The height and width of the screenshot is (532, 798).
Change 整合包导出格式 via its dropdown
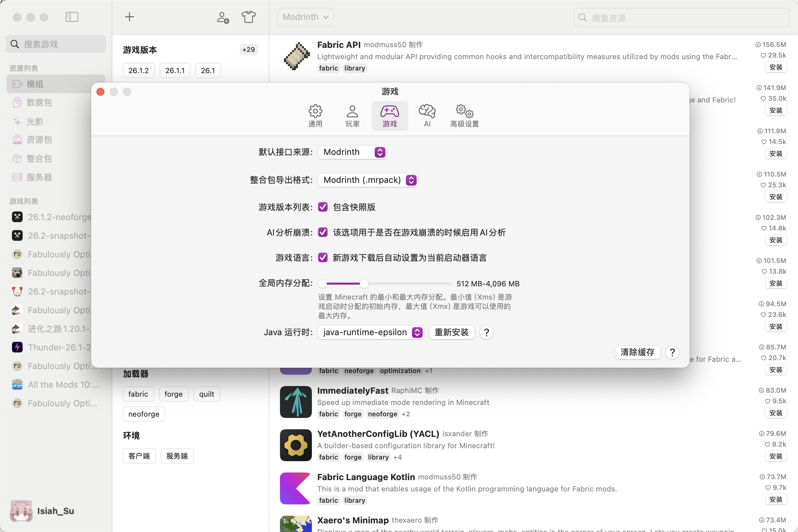pos(368,180)
